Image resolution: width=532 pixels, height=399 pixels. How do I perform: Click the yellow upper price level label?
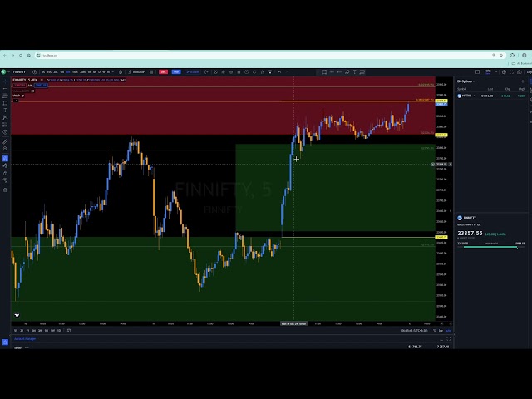pyautogui.click(x=441, y=101)
